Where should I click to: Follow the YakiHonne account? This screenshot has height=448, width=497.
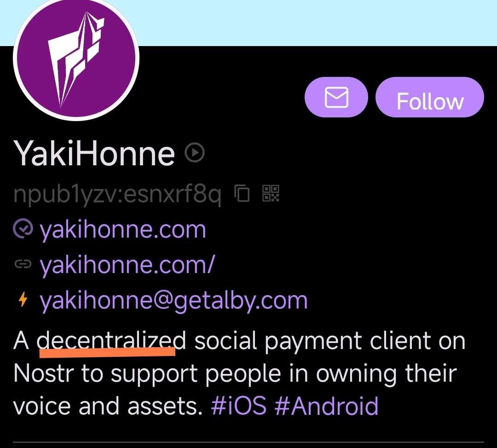click(430, 97)
